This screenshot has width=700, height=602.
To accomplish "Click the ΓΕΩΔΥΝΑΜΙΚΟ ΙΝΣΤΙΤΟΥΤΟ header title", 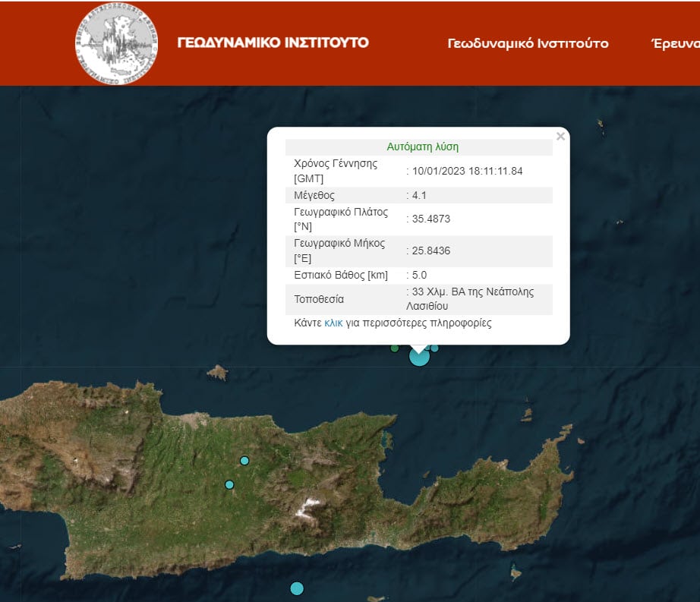I will 273,43.
